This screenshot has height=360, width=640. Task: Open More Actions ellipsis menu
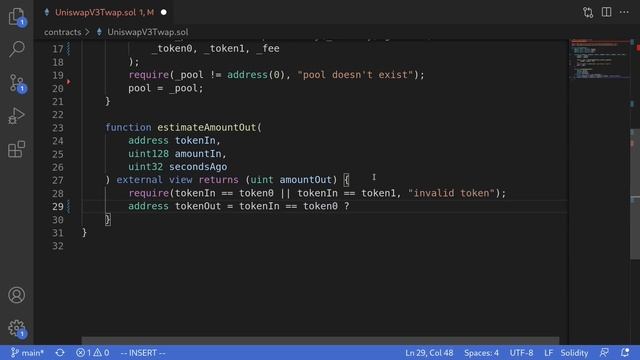pyautogui.click(x=624, y=12)
